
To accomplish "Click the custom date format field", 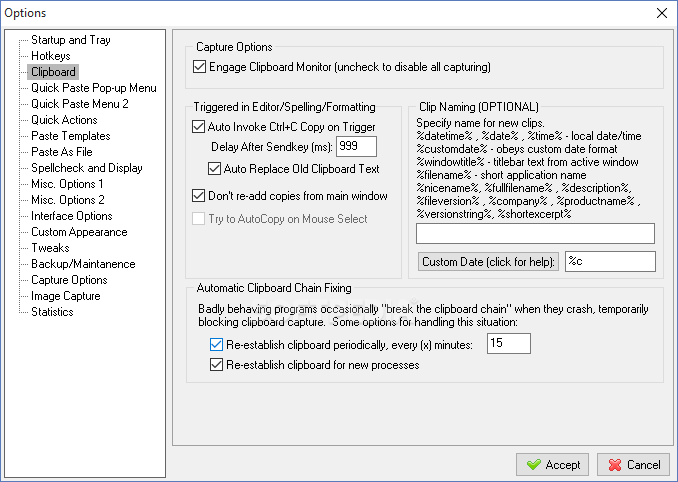I will tap(609, 262).
